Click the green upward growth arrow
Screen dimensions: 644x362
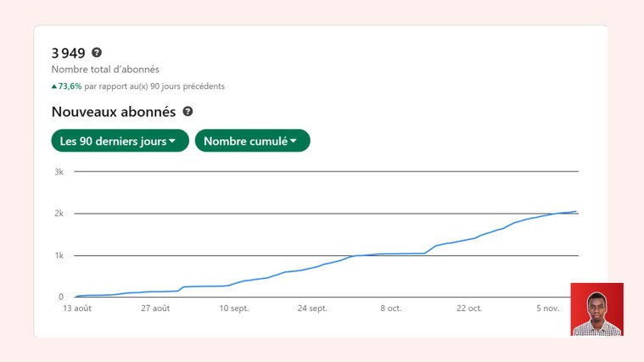54,86
